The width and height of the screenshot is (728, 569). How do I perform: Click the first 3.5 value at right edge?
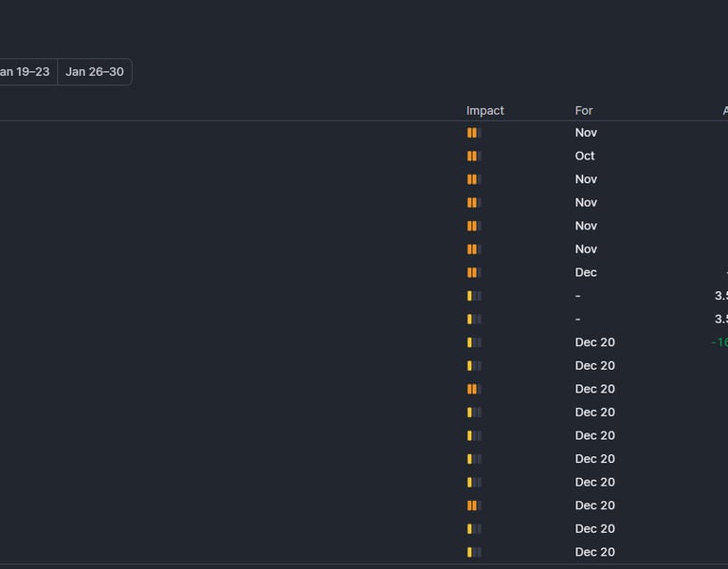(x=720, y=296)
